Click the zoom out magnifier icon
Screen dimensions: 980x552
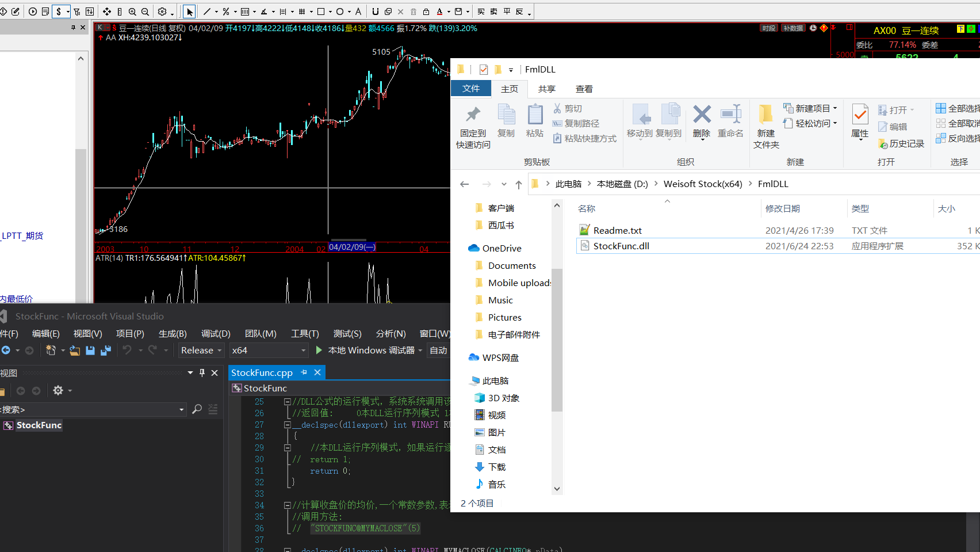[145, 12]
